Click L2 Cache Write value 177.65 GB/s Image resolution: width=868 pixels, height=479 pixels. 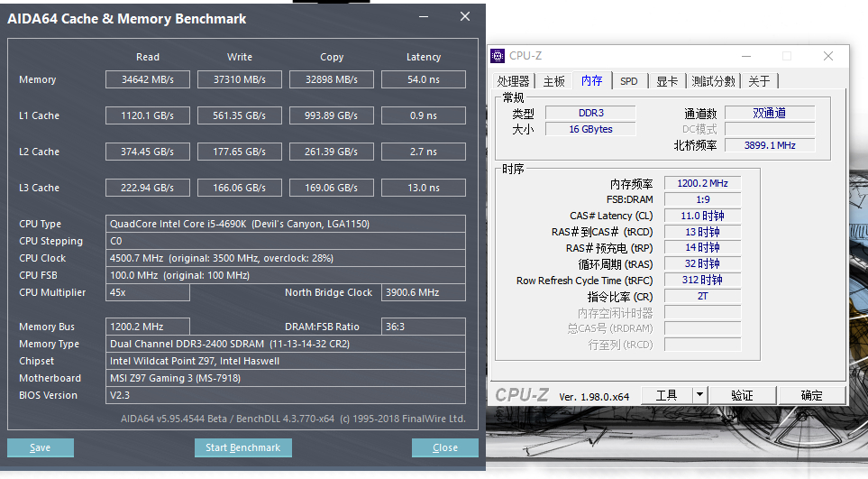(240, 152)
